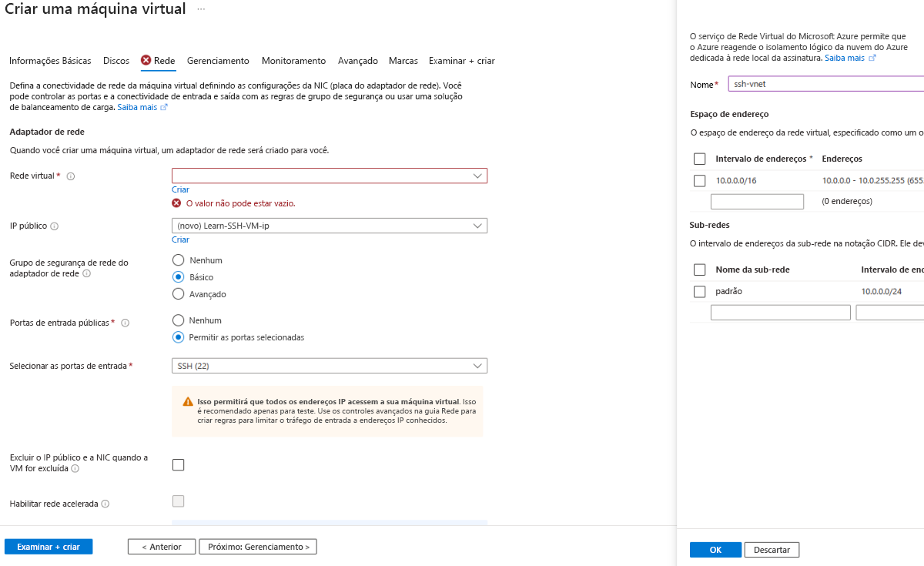The image size is (924, 566).
Task: Click the info icon for Habilitar rede acelerada
Action: point(104,504)
